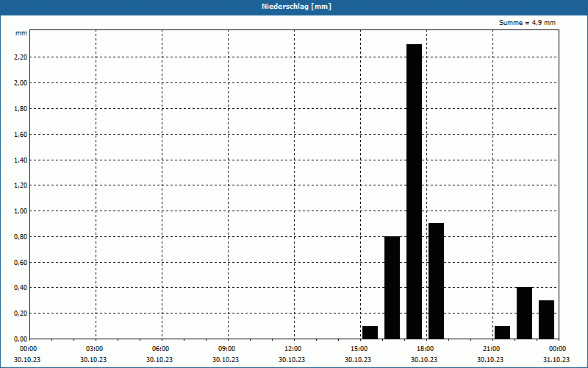Click the 31.10.23 date label
The width and height of the screenshot is (588, 368).
[x=556, y=359]
